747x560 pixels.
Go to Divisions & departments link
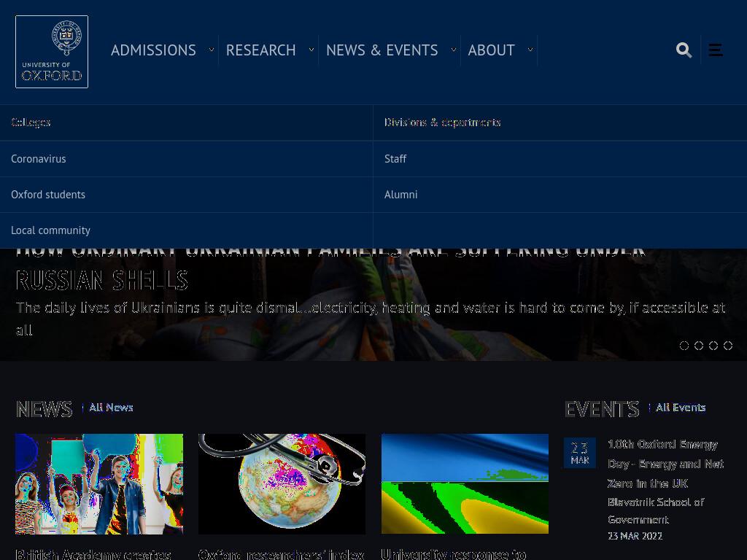click(x=443, y=122)
